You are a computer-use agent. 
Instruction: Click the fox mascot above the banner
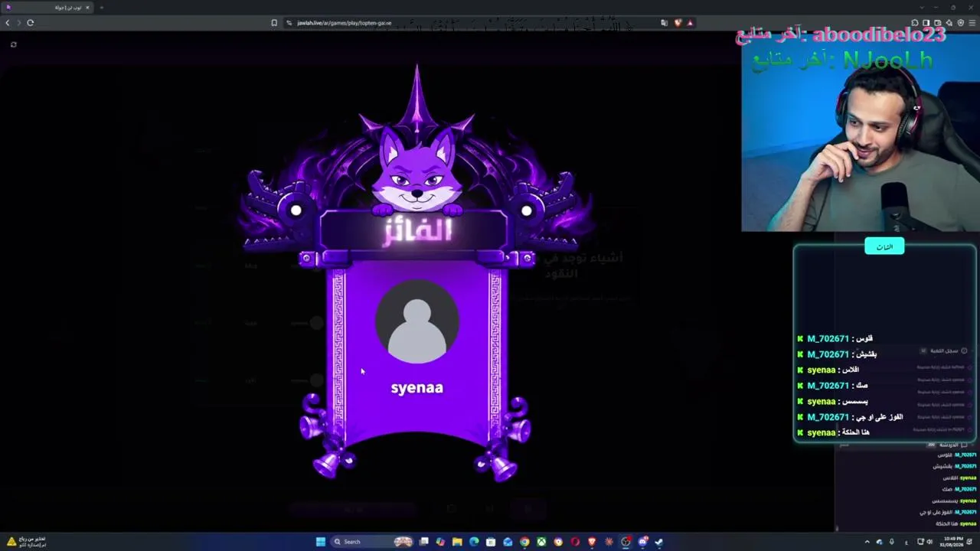pyautogui.click(x=417, y=172)
